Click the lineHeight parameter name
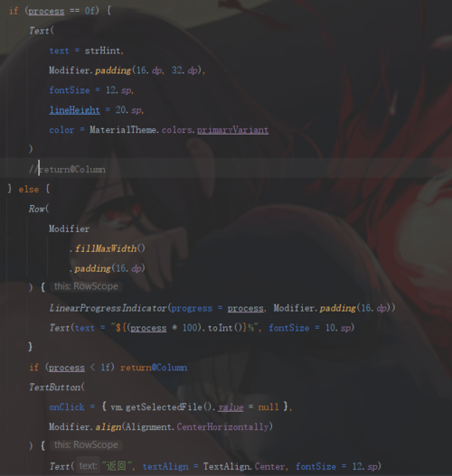452x476 pixels. tap(74, 110)
